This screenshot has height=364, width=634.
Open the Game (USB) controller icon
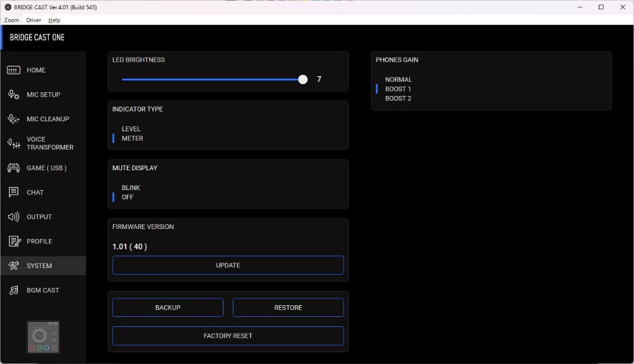(x=14, y=168)
